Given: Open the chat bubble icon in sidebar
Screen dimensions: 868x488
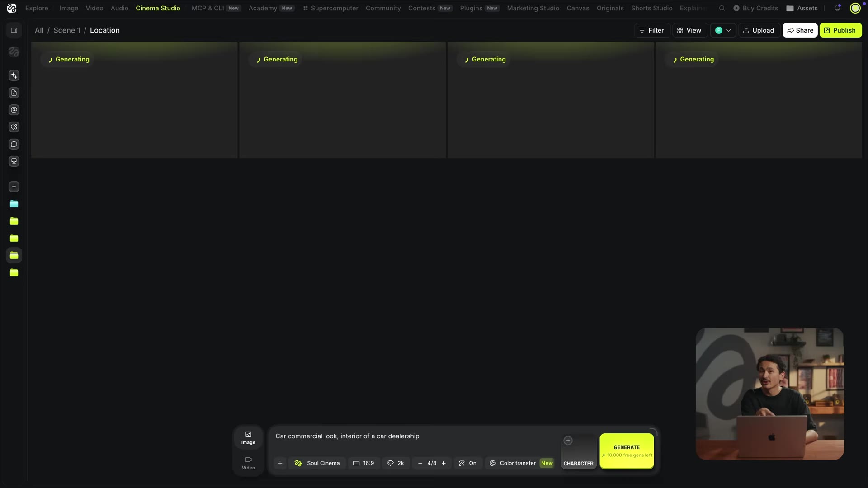Looking at the screenshot, I should [x=14, y=144].
